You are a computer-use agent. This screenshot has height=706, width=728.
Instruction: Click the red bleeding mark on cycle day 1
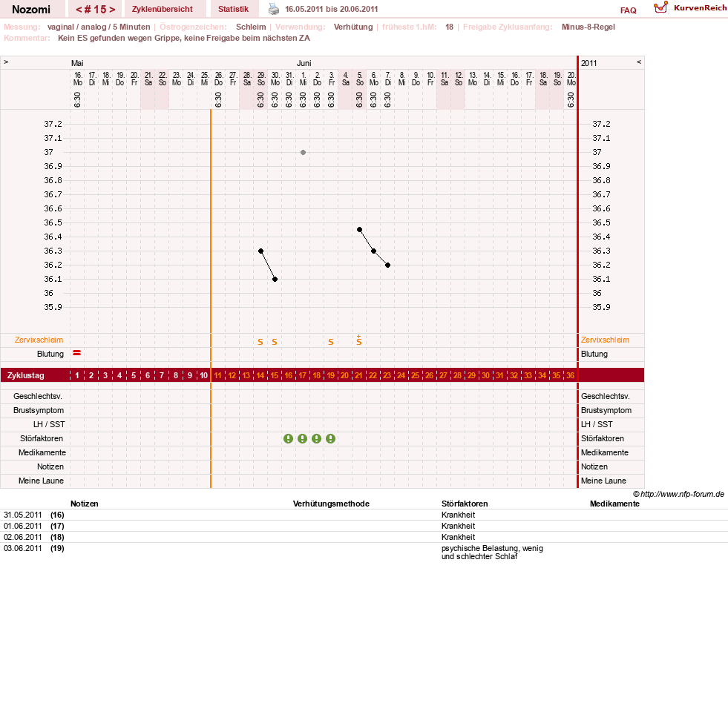point(77,353)
